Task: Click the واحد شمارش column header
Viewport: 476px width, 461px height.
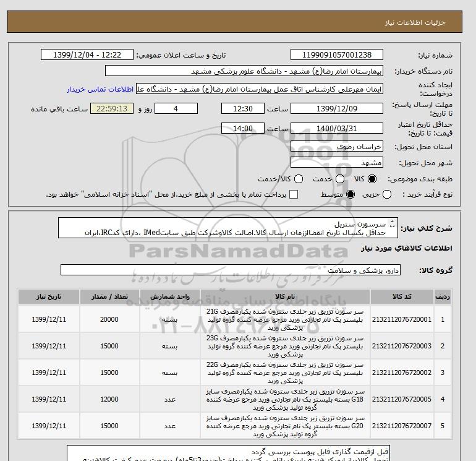Action: [170, 296]
